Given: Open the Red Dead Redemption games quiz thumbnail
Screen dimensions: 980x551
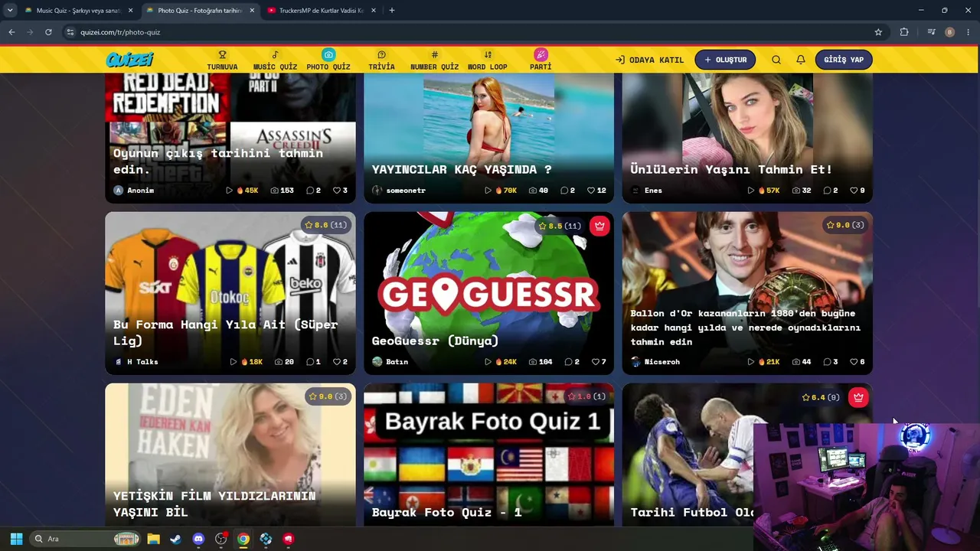Looking at the screenshot, I should [x=230, y=139].
